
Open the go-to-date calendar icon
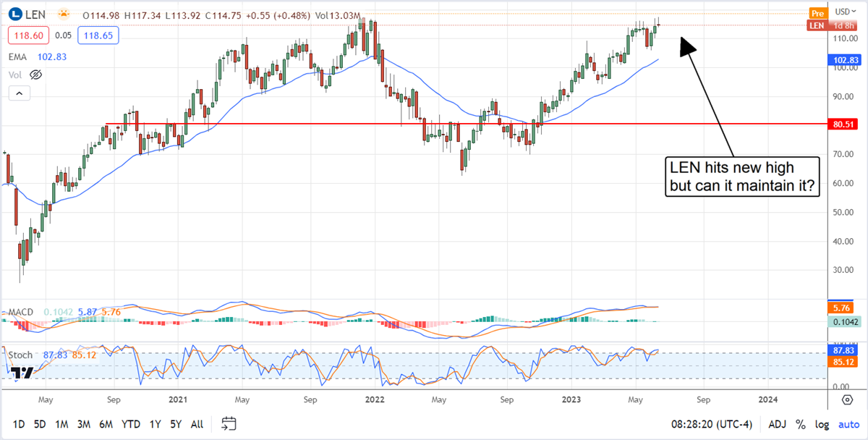click(229, 423)
